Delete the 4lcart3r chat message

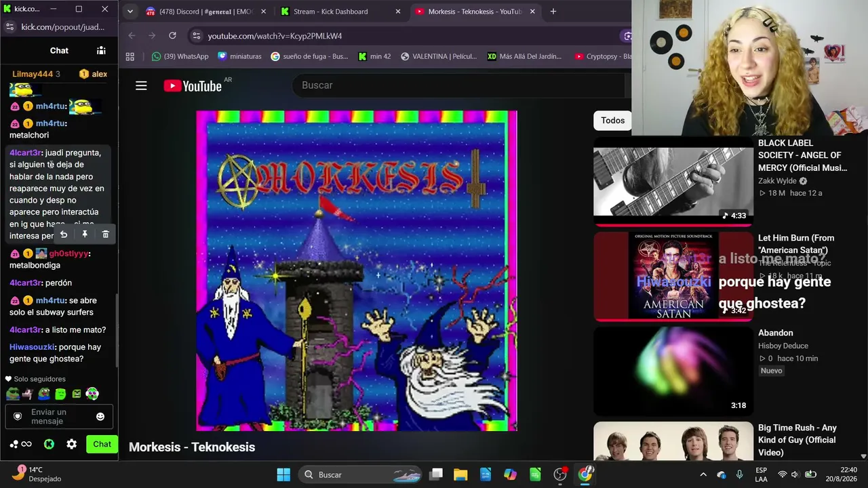105,235
